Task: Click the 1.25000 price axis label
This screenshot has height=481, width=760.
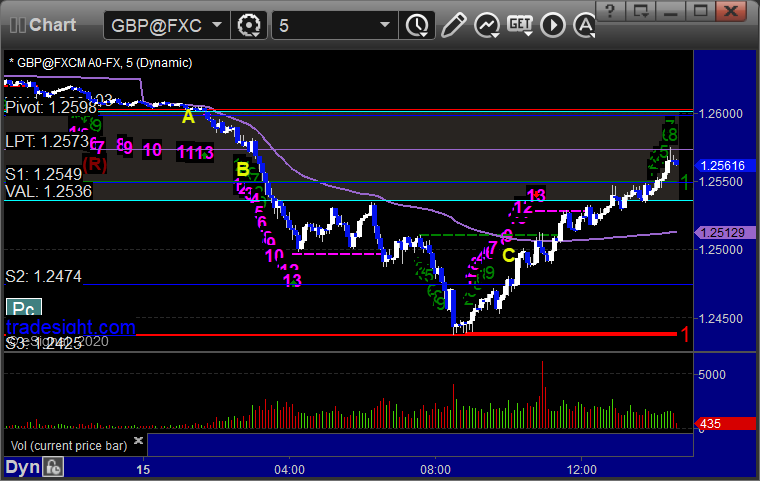Action: 721,249
